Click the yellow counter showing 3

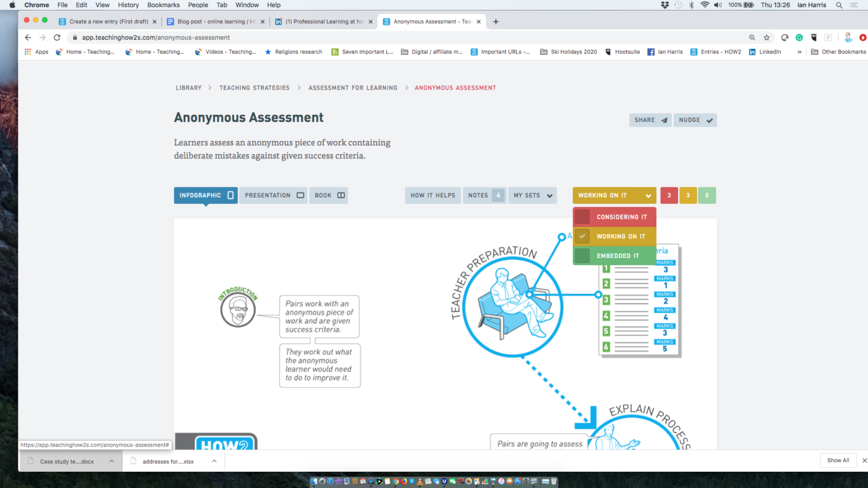[x=688, y=195]
